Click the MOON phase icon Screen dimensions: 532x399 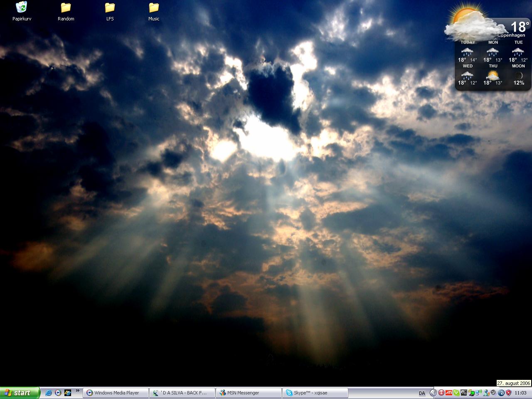coord(519,75)
